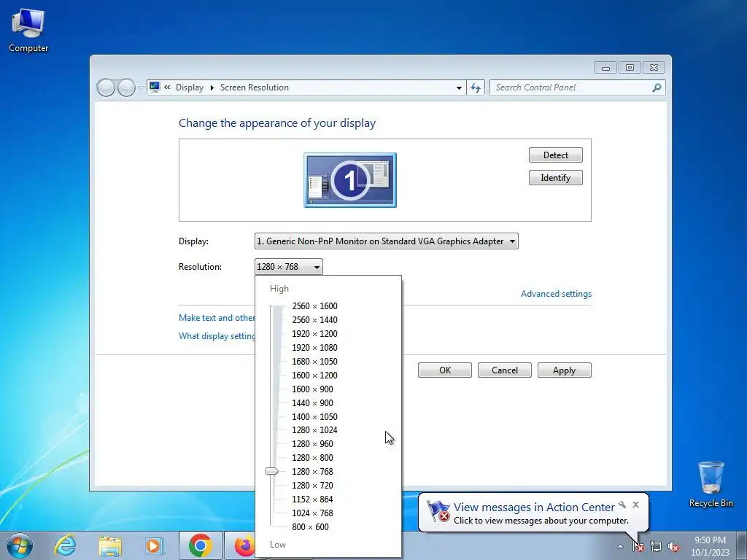
Task: Click the Windows Start orb
Action: [x=20, y=545]
